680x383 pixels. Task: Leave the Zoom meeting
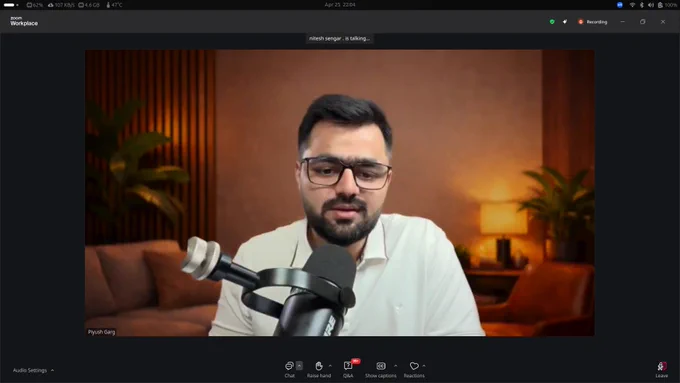[x=661, y=370]
